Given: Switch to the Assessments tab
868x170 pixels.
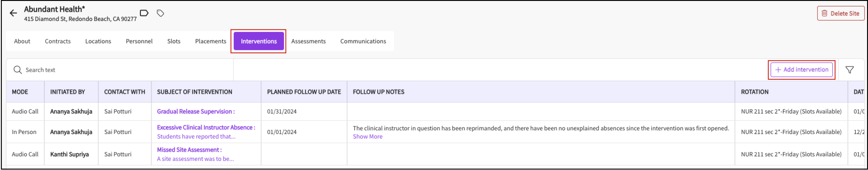Looking at the screenshot, I should pos(308,41).
